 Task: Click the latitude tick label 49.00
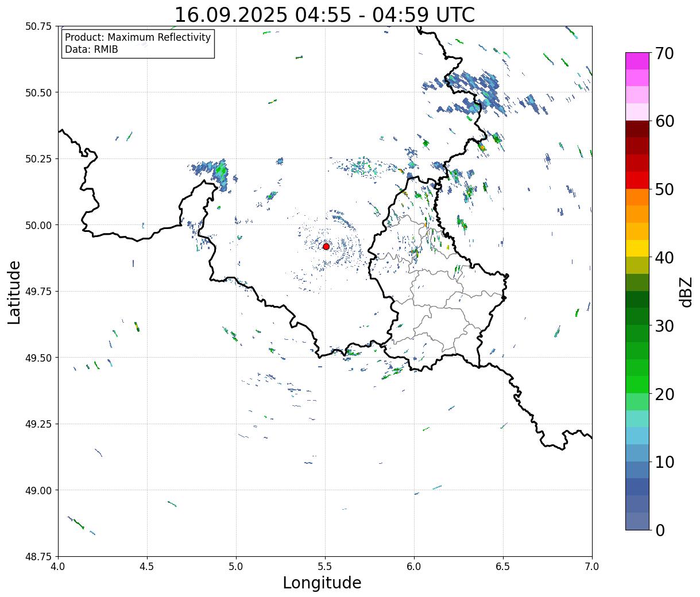[x=38, y=490]
